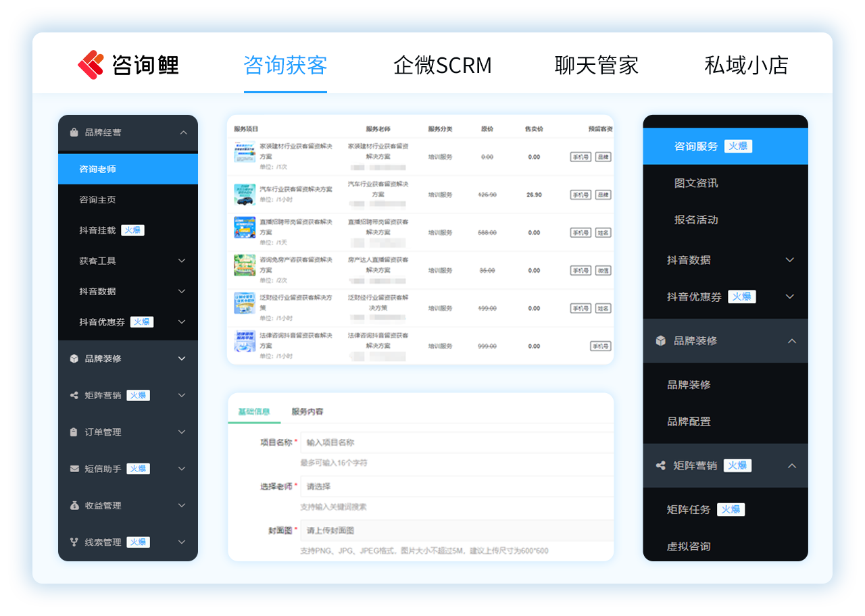Click the 短信助手 envelope icon
The width and height of the screenshot is (865, 616).
pos(74,468)
